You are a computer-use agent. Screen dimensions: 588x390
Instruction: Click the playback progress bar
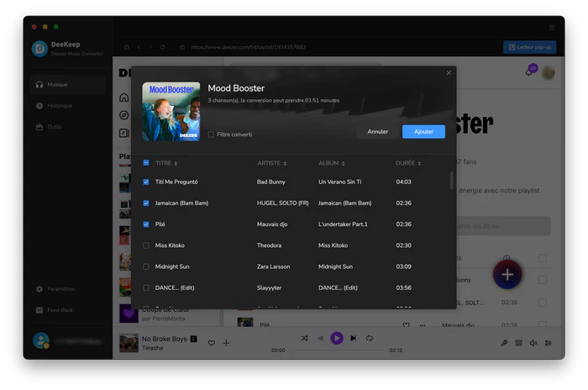point(337,350)
